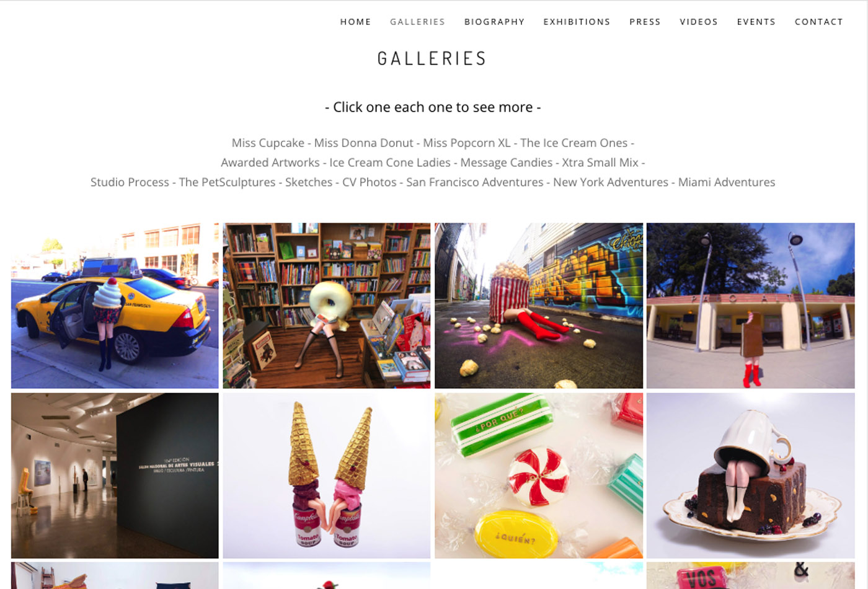Image resolution: width=868 pixels, height=589 pixels.
Task: Open the teacup on chocolate cake thumbnail
Action: 751,476
